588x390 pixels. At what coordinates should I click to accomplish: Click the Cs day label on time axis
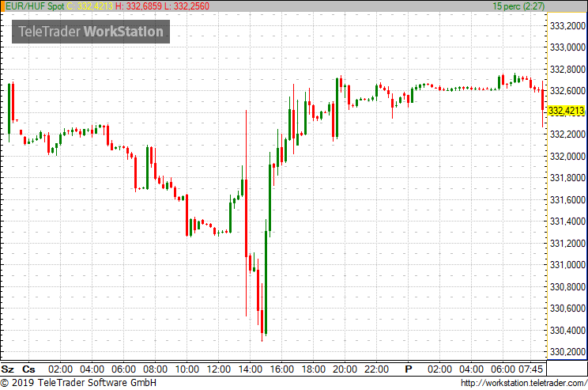click(x=28, y=369)
